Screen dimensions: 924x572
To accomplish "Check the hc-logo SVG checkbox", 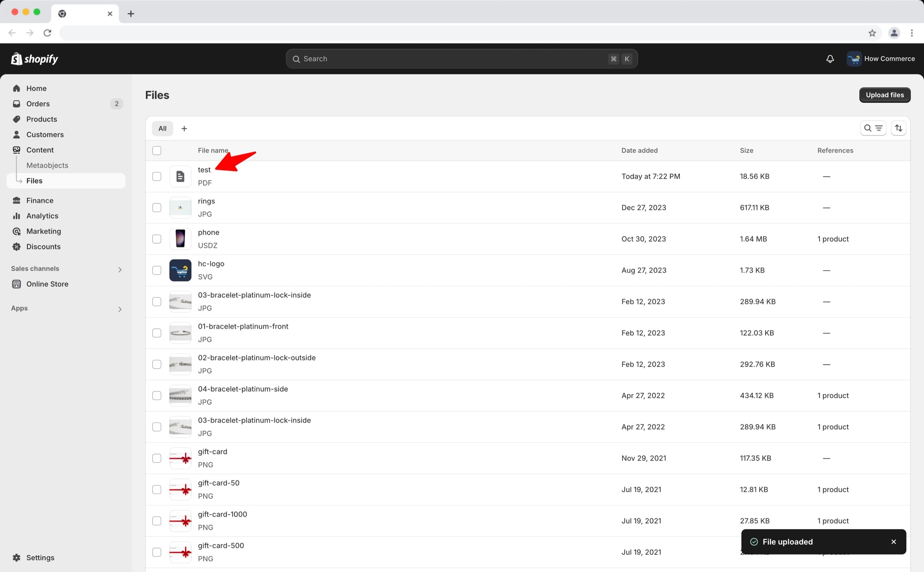I will [157, 271].
